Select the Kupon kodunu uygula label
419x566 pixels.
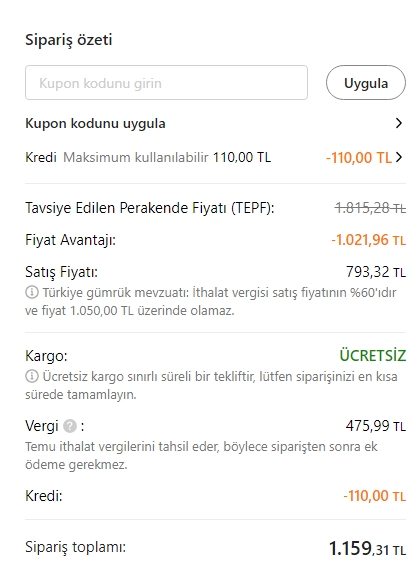[x=95, y=123]
